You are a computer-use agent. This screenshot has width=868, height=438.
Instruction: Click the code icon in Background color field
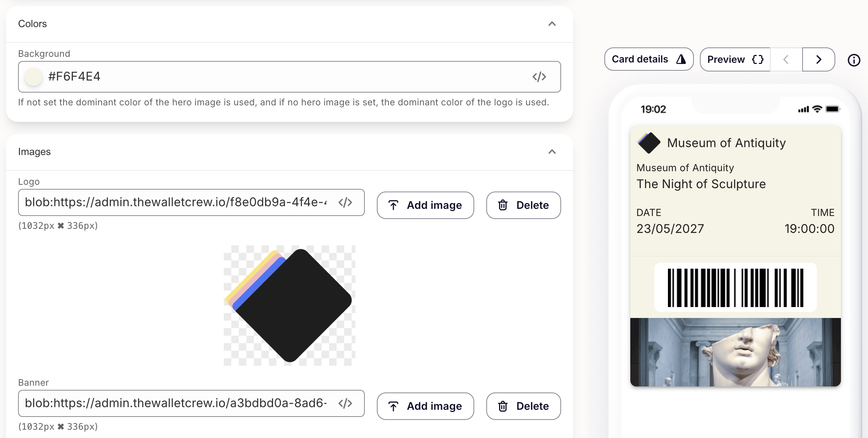click(539, 77)
